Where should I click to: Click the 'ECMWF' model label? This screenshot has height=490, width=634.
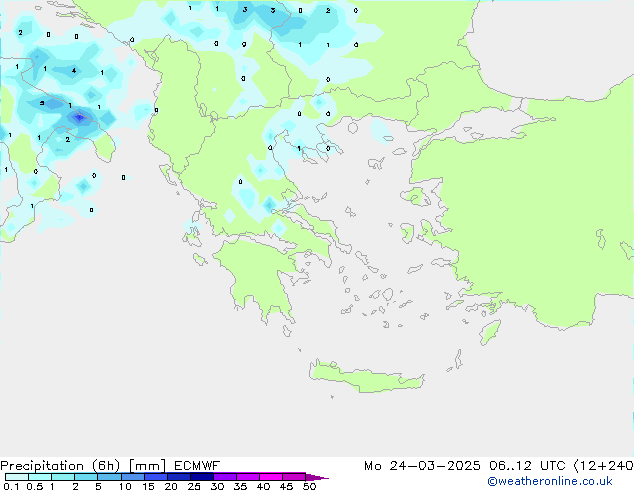click(x=197, y=466)
